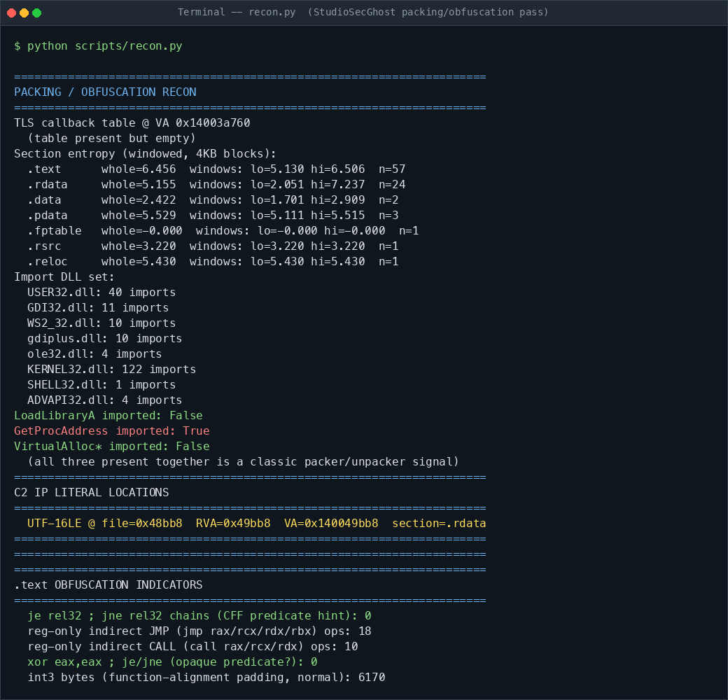728x700 pixels.
Task: Click 'SHELL32.dll: 1 imports' line
Action: point(101,385)
